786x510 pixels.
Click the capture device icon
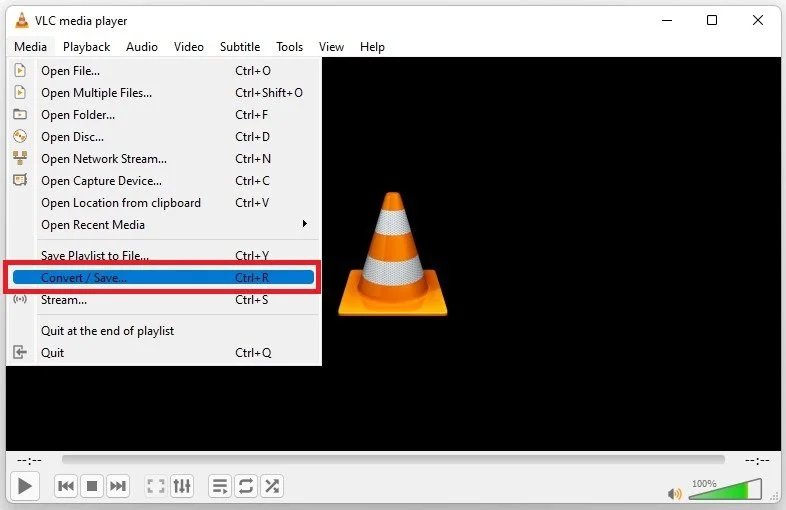pos(20,180)
